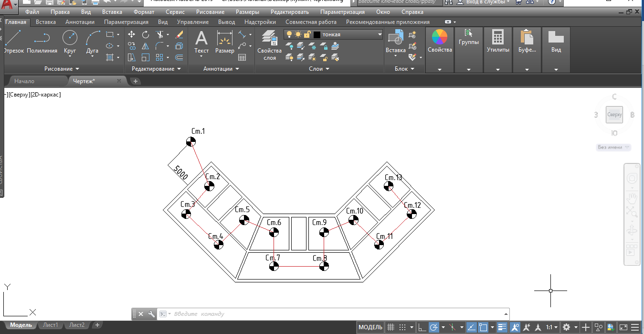Viewport: 644px width, 334px height.
Task: Toggle object snap tracking
Action: [x=471, y=327]
